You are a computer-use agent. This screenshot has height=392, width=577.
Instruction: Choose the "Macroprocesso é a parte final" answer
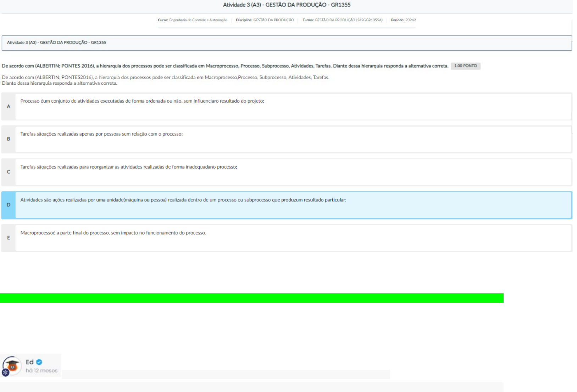coord(113,233)
